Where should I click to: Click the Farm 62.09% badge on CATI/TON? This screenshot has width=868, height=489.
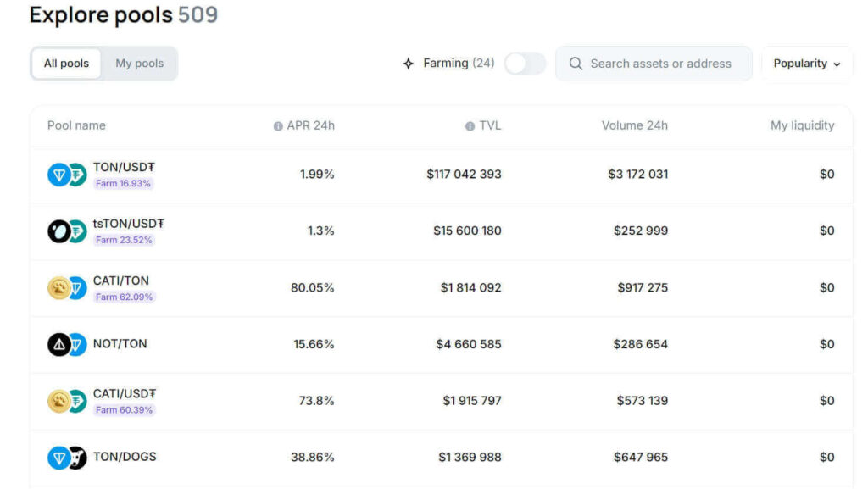click(124, 297)
